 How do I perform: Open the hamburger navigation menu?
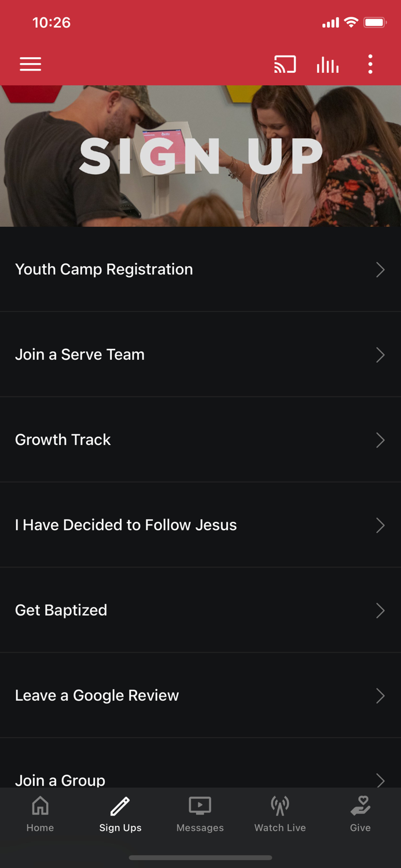[x=30, y=64]
